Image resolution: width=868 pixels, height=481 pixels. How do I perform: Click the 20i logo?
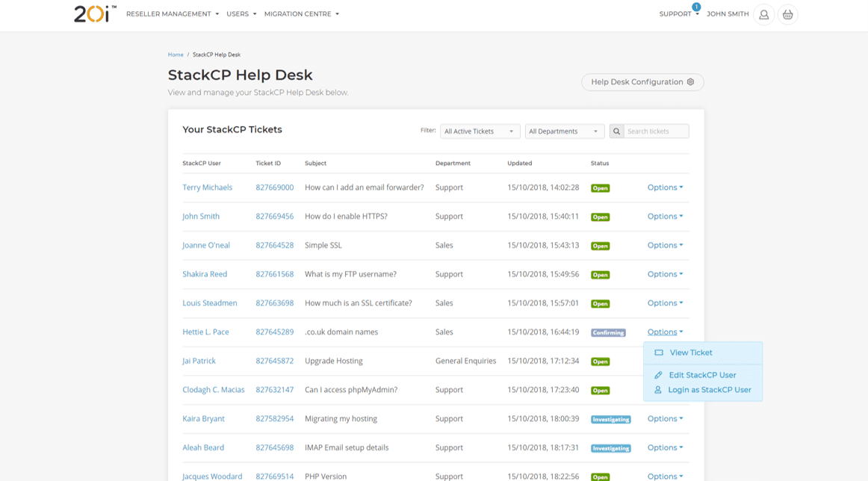95,14
